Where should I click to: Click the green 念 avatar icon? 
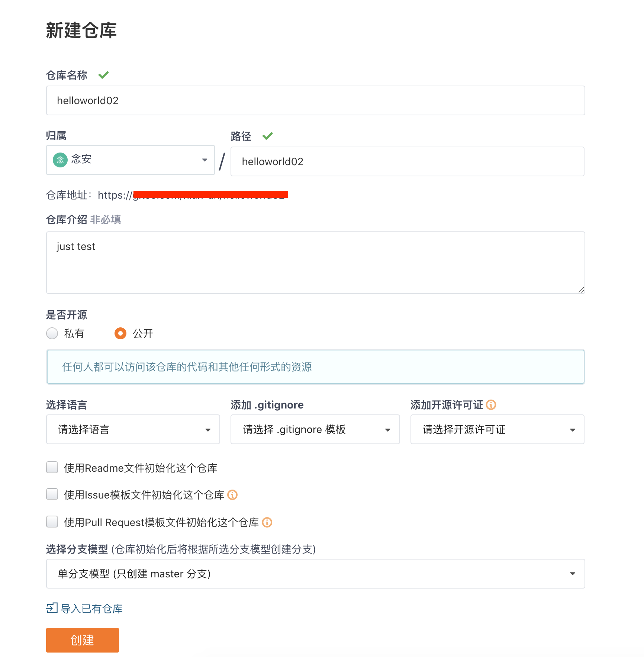click(x=60, y=160)
